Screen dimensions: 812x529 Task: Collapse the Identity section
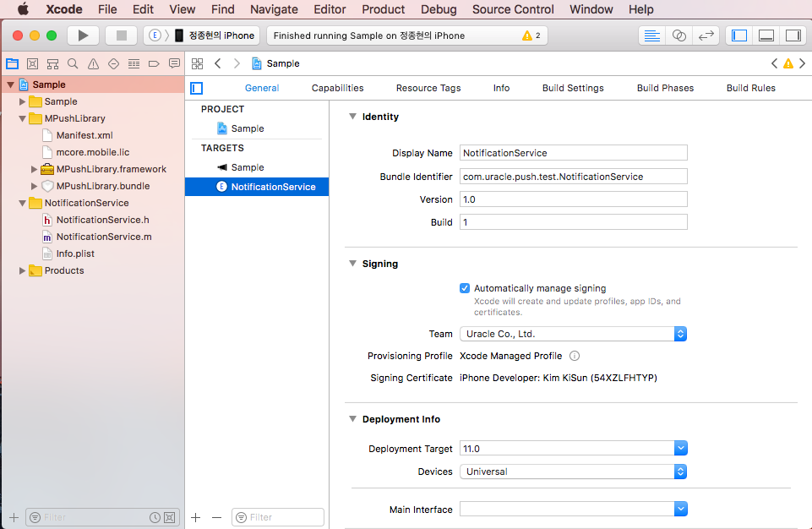click(x=352, y=117)
